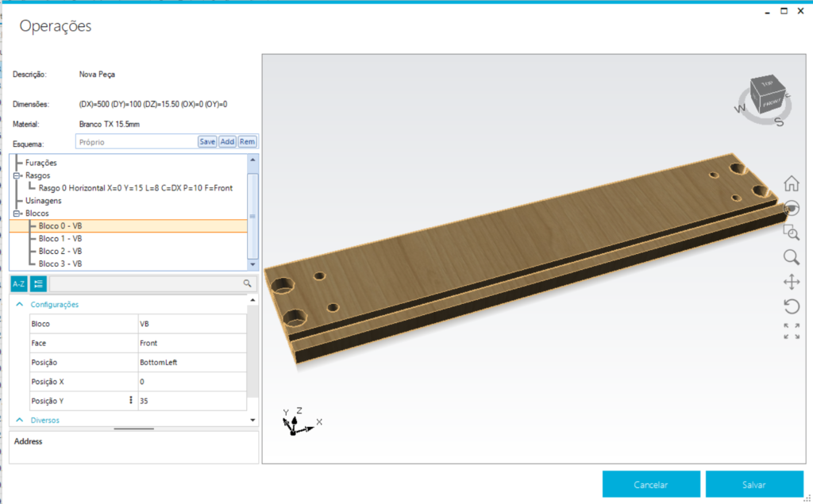813x504 pixels.
Task: Select Bloco 2 - VB item
Action: tap(60, 251)
